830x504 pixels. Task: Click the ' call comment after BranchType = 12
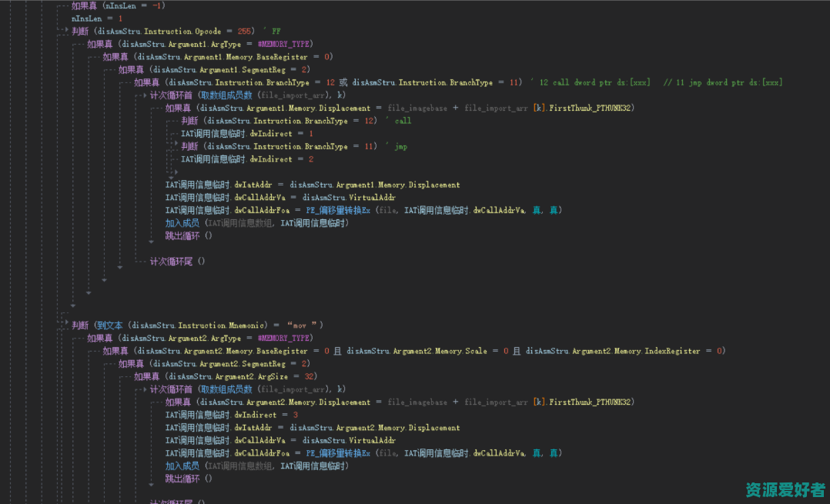[397, 121]
